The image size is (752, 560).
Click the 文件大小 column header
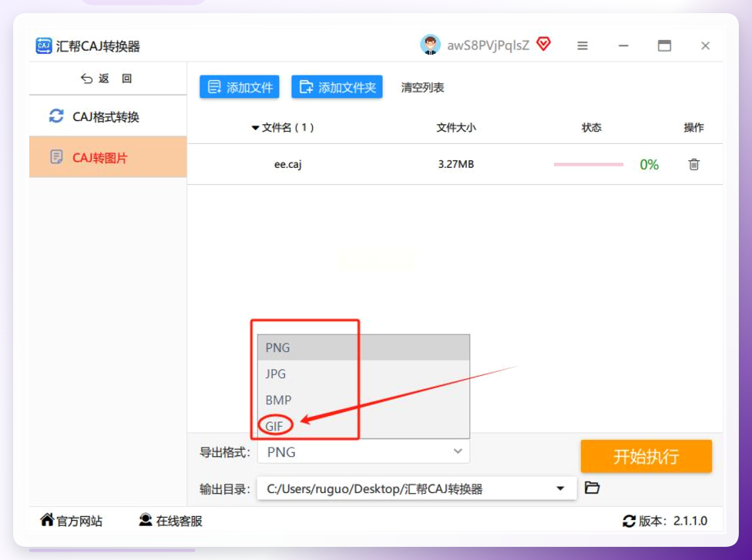[456, 128]
